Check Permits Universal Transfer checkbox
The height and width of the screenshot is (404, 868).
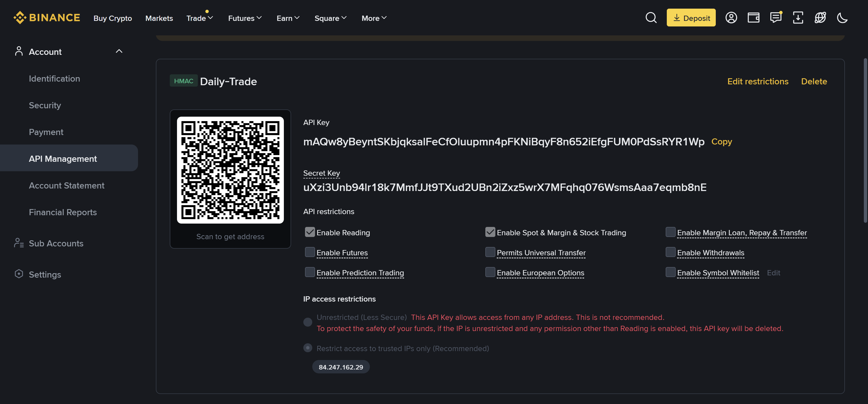pyautogui.click(x=490, y=252)
